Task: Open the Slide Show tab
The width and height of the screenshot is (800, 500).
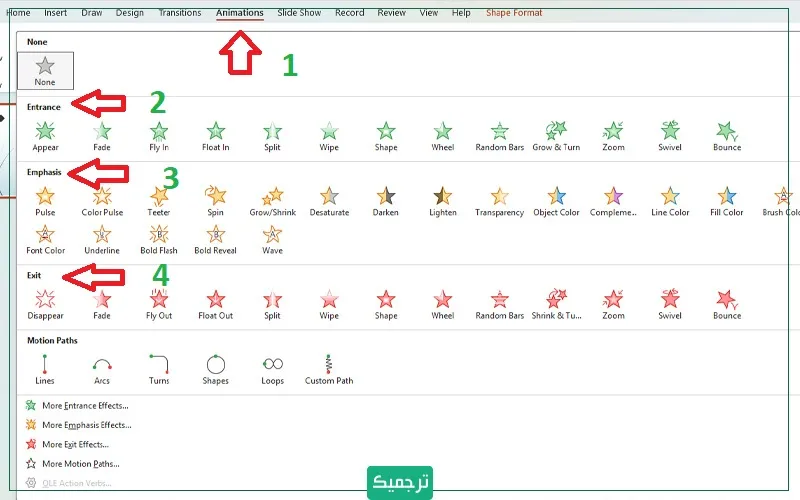Action: [299, 13]
